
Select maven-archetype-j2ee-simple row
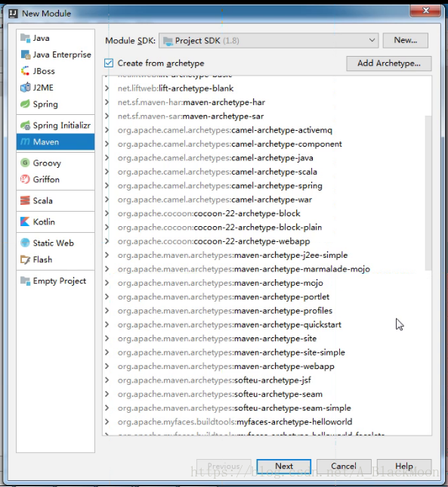point(267,255)
